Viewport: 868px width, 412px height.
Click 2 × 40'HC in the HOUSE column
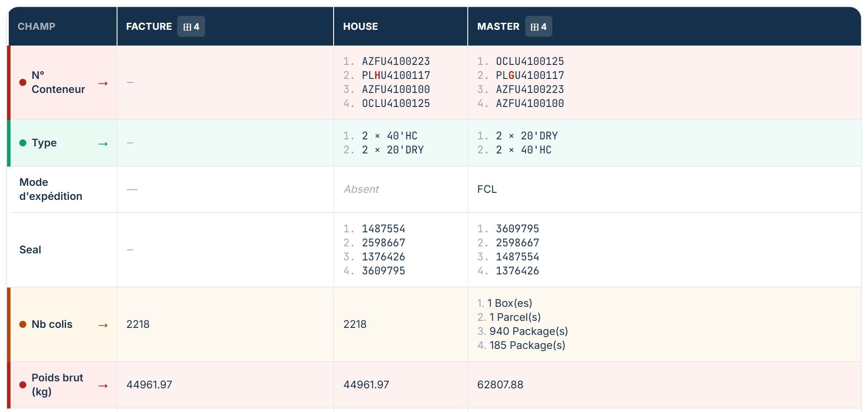(390, 136)
